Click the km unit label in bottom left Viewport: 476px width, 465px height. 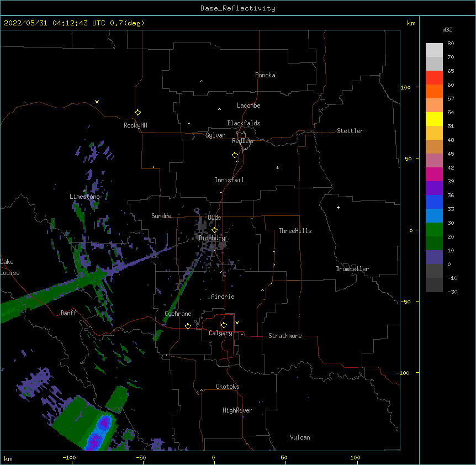pyautogui.click(x=8, y=458)
